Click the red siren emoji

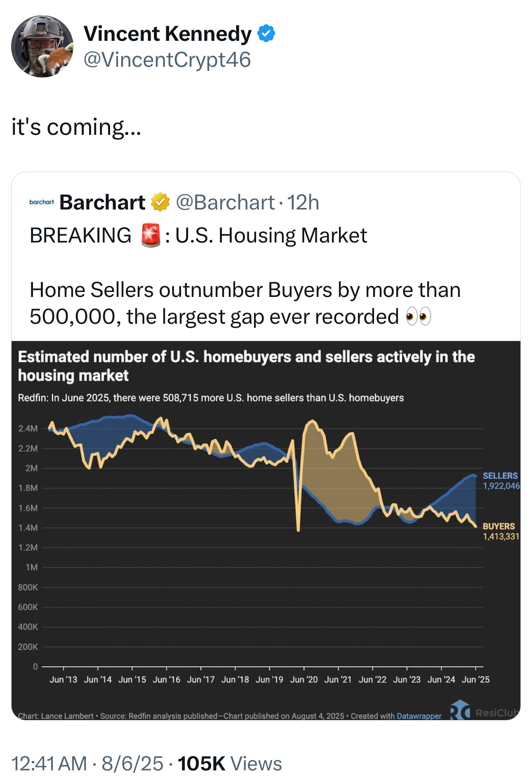point(150,235)
